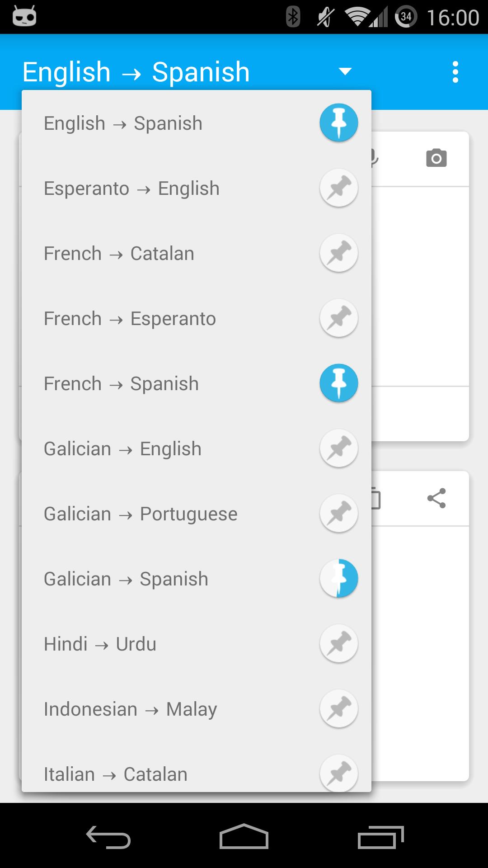Pin the Hindi → Urdu pair
Screen dimensions: 488x868
338,643
